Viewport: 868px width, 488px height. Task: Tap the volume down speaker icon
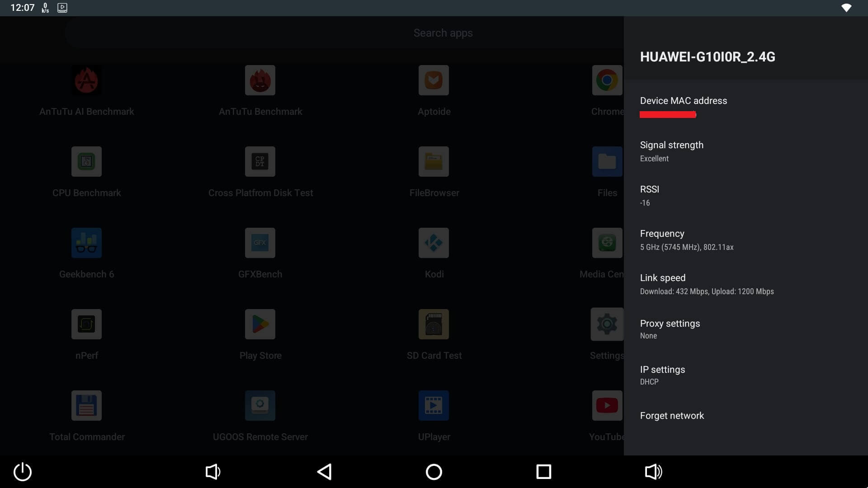pos(212,472)
